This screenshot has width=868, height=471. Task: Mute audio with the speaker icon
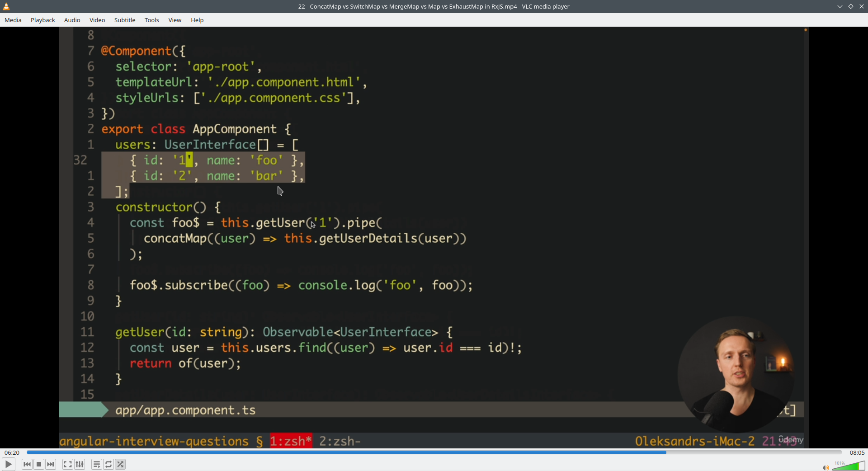pos(826,467)
